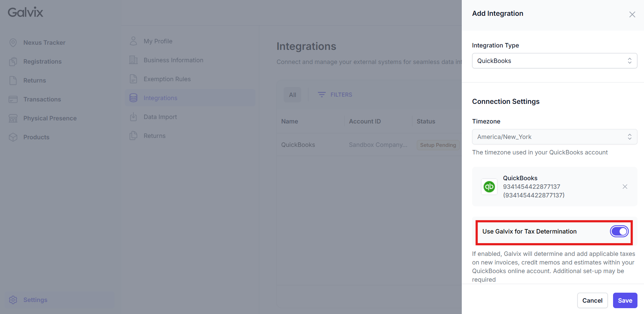This screenshot has width=644, height=314.
Task: Click the Exemption Rules document icon
Action: tap(133, 79)
